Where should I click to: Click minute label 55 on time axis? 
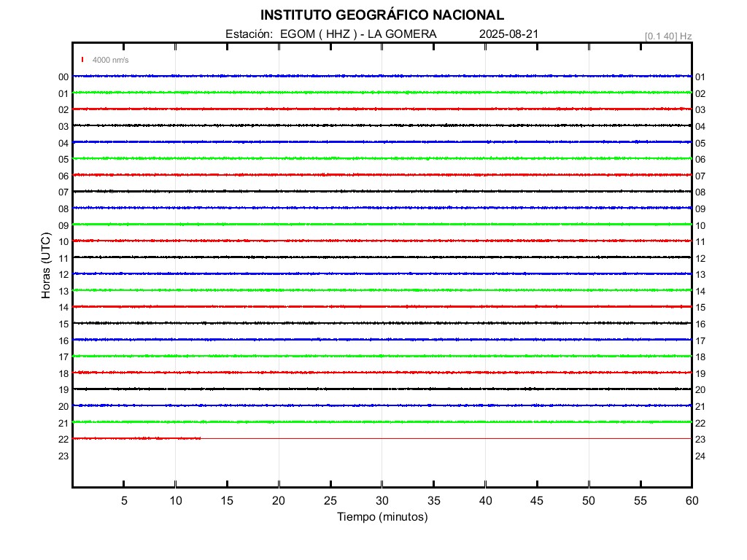click(640, 500)
